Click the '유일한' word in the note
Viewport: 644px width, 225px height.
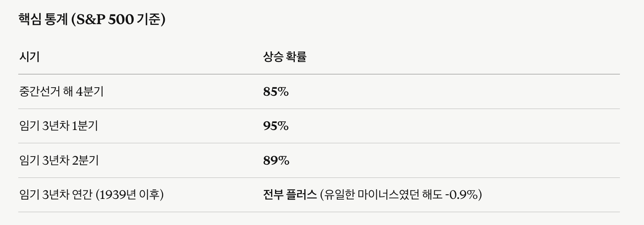coord(340,195)
